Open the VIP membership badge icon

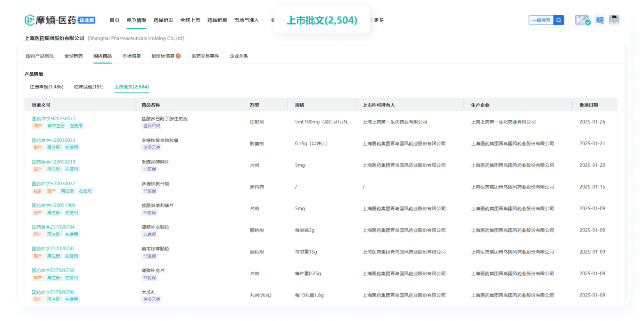click(x=583, y=20)
